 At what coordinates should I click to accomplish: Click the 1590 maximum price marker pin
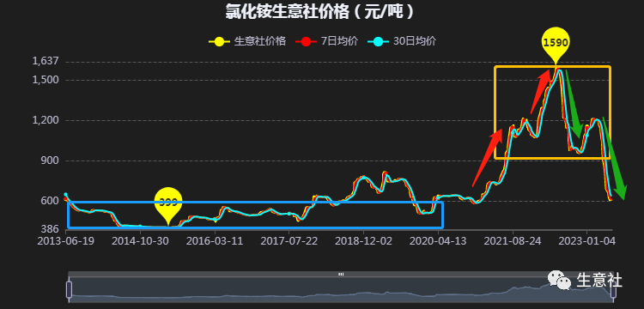pyautogui.click(x=556, y=44)
